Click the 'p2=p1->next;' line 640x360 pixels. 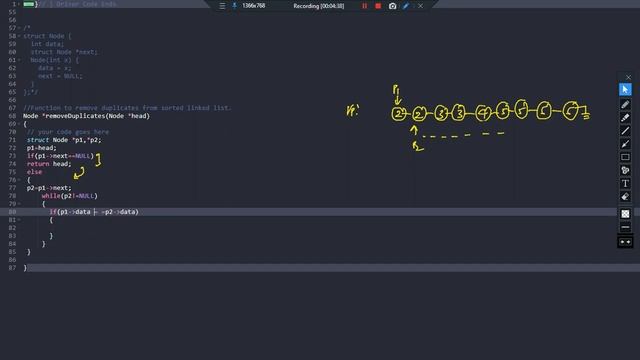click(x=49, y=188)
